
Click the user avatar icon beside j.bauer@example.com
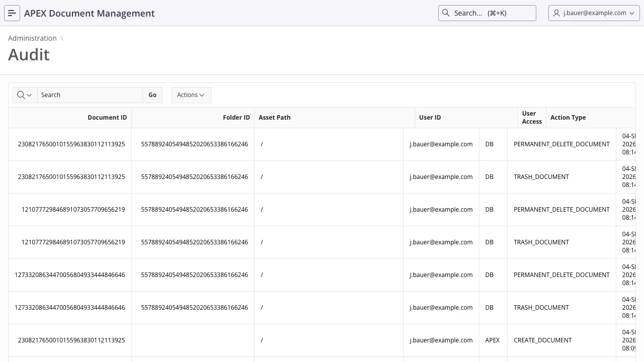click(x=556, y=13)
